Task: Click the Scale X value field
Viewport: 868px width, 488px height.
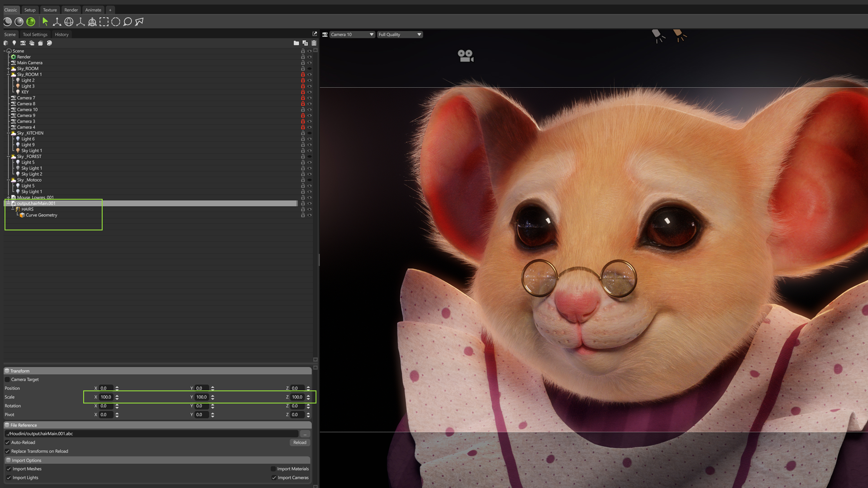Action: tap(106, 397)
